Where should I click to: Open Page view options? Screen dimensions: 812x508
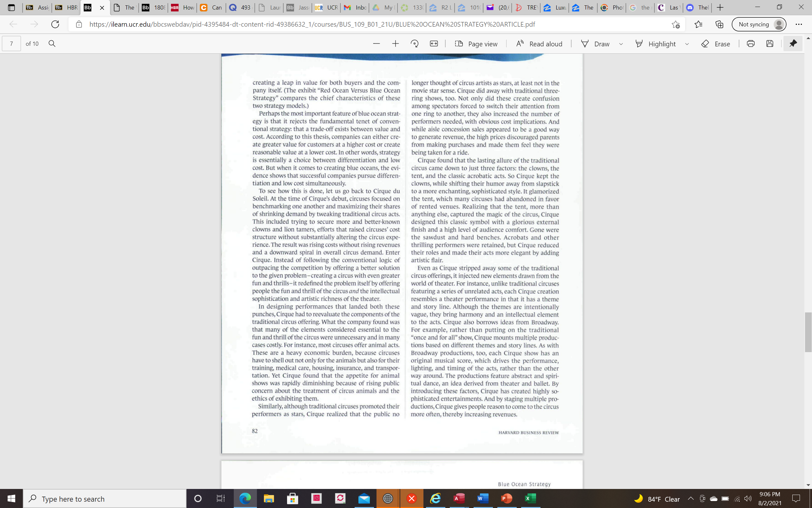[x=476, y=44]
